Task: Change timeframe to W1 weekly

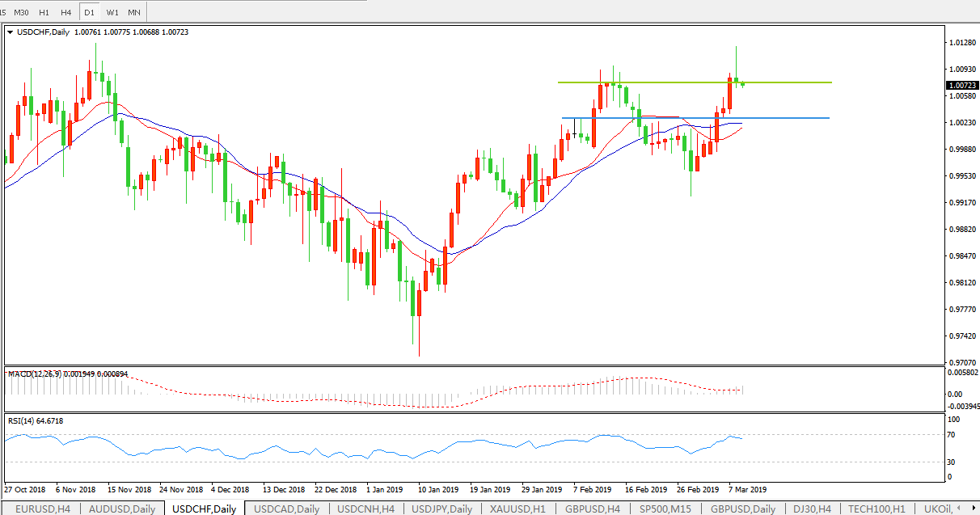Action: point(112,13)
